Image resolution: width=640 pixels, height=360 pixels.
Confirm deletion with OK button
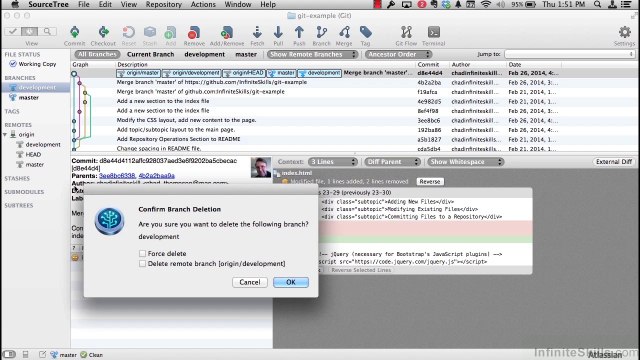(291, 282)
